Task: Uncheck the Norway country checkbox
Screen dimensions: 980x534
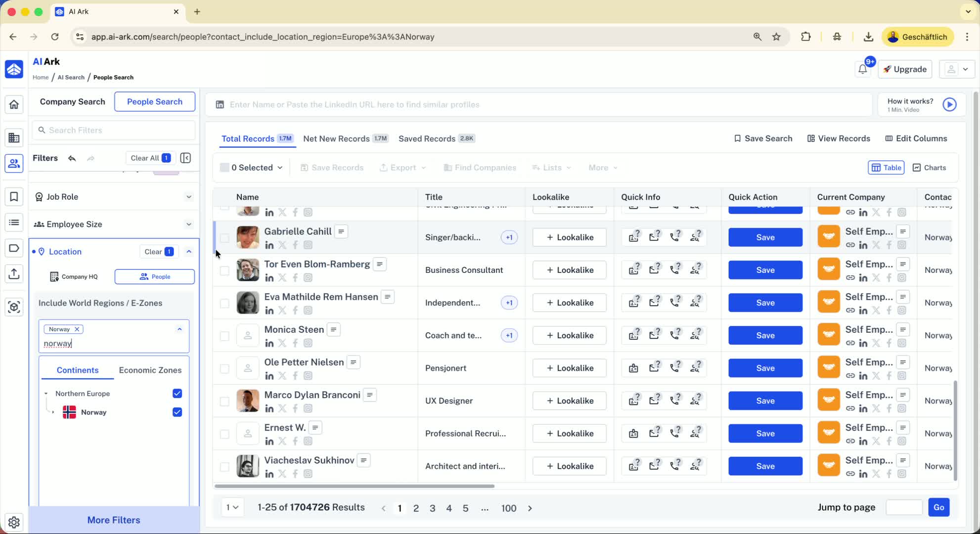Action: tap(177, 412)
